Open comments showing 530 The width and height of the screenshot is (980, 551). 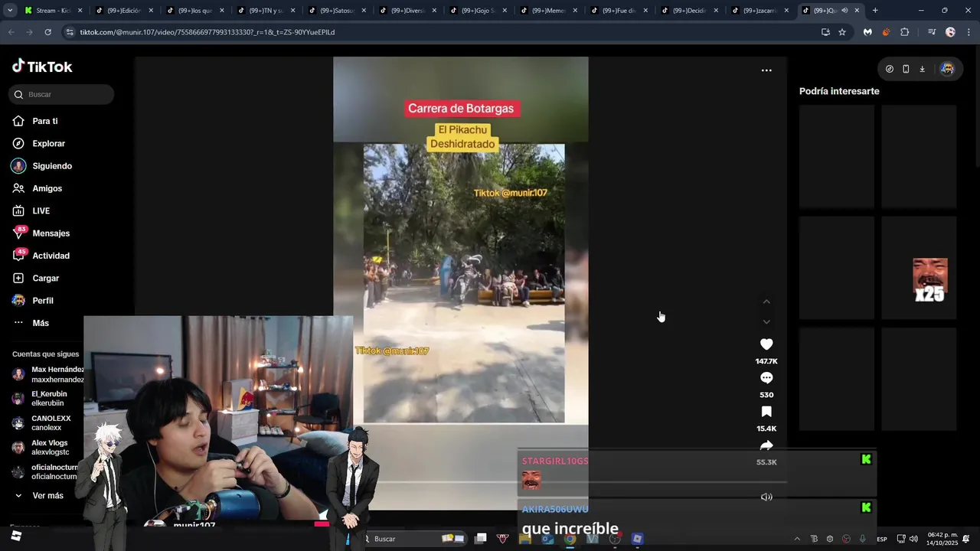pyautogui.click(x=766, y=378)
